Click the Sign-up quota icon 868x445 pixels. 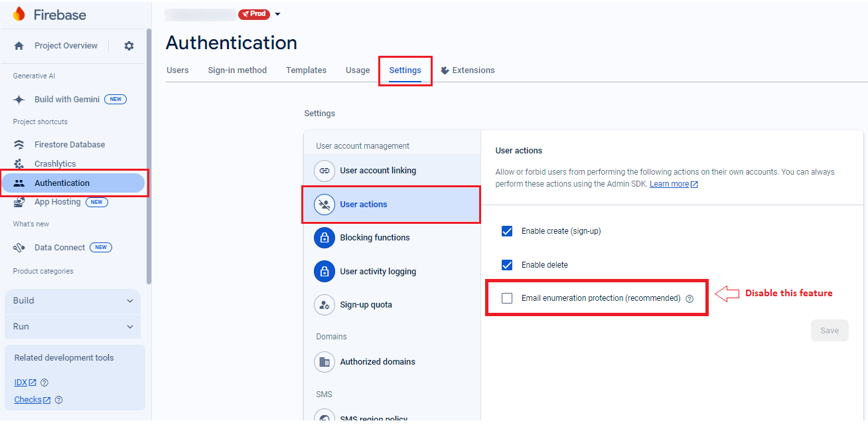[x=325, y=305]
